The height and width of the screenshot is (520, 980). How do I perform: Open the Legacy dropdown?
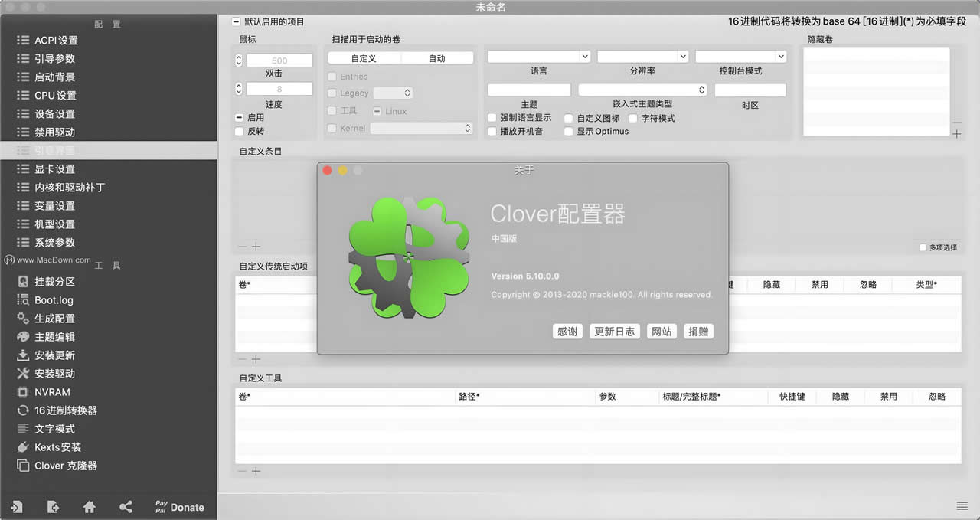(x=393, y=93)
